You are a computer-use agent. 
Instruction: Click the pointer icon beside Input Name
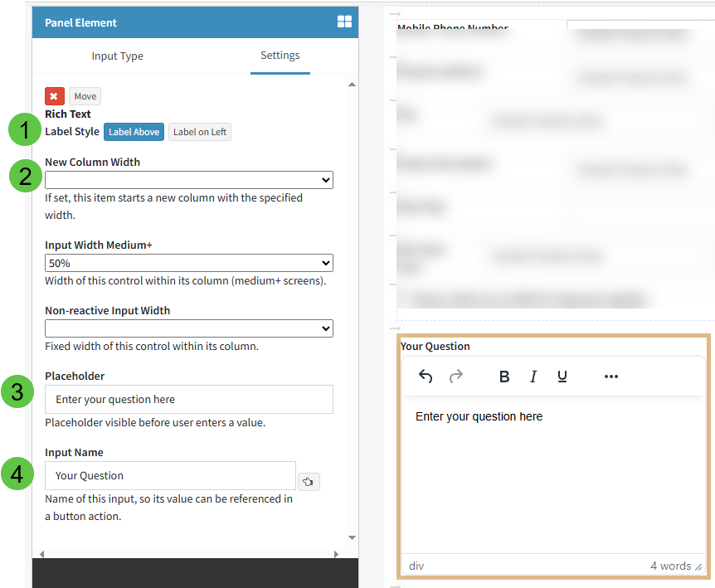[309, 482]
